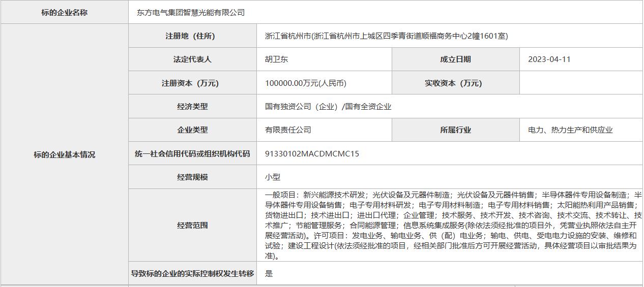Click the 企业类型 label cell
644x287 pixels.
(x=192, y=130)
